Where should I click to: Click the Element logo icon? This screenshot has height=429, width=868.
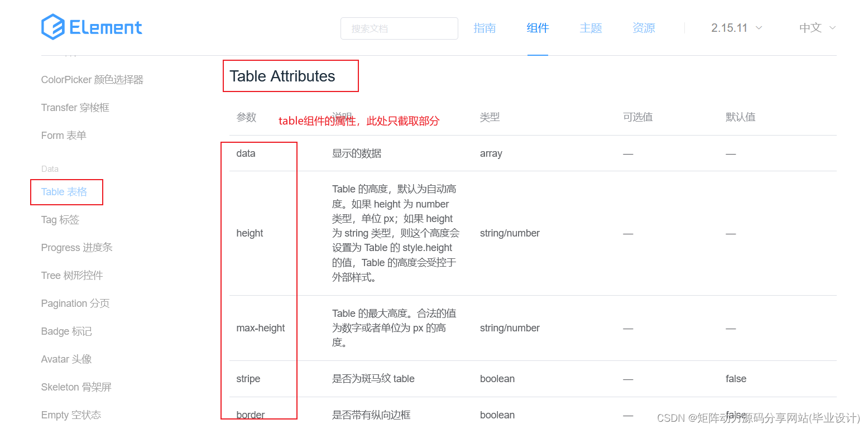52,26
